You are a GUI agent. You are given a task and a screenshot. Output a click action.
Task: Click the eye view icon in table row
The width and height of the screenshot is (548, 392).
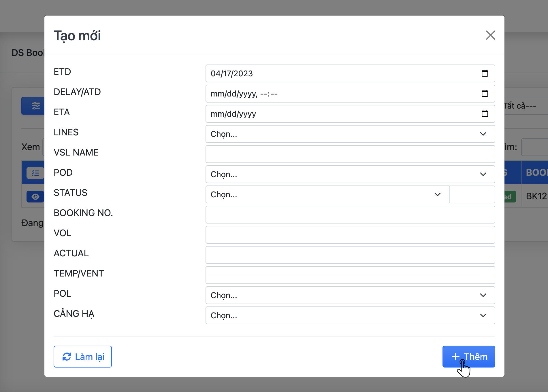pyautogui.click(x=35, y=197)
